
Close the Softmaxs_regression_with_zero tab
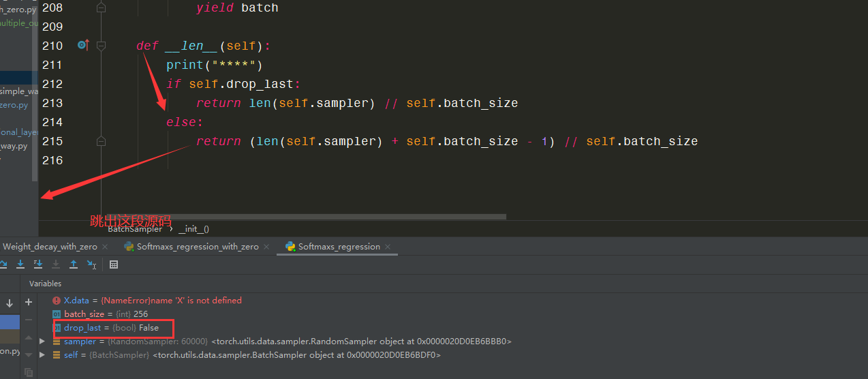coord(266,247)
